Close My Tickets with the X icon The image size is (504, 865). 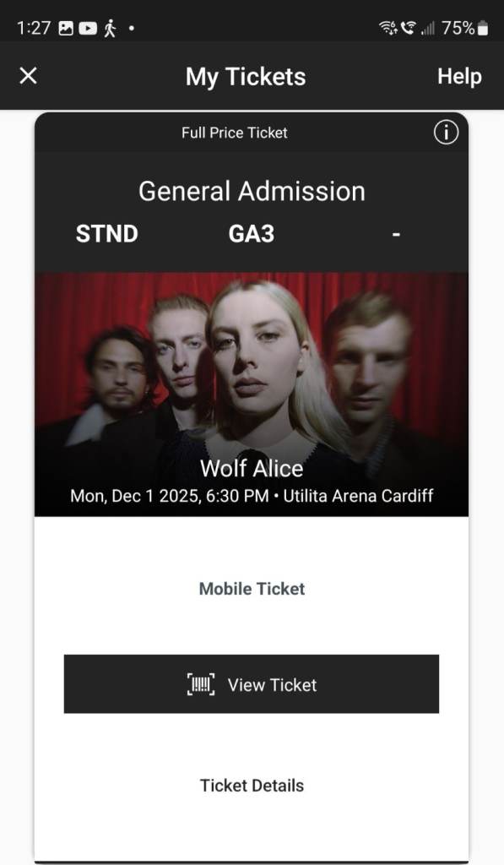tap(28, 75)
